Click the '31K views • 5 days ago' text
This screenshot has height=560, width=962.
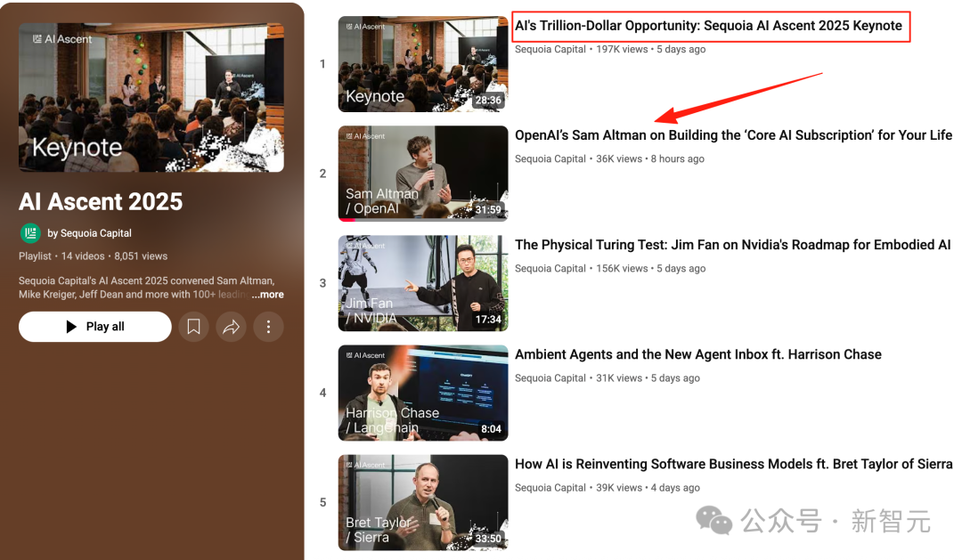click(648, 378)
